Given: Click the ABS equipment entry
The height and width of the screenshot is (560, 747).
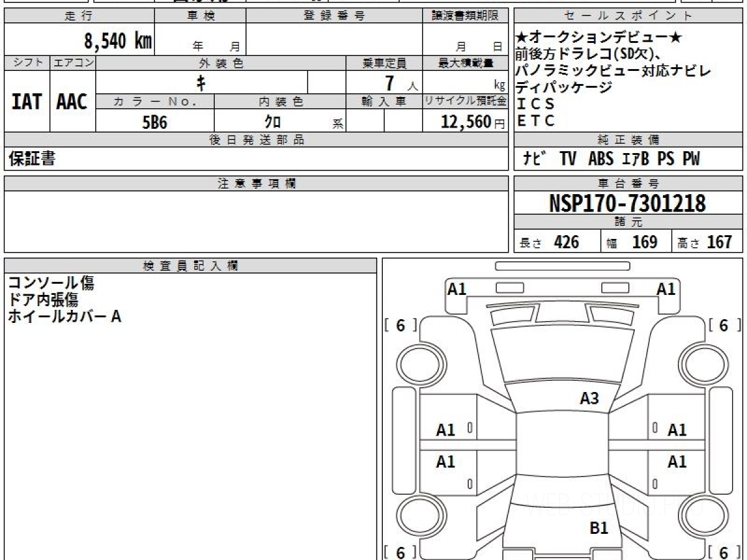Looking at the screenshot, I should pos(600,159).
